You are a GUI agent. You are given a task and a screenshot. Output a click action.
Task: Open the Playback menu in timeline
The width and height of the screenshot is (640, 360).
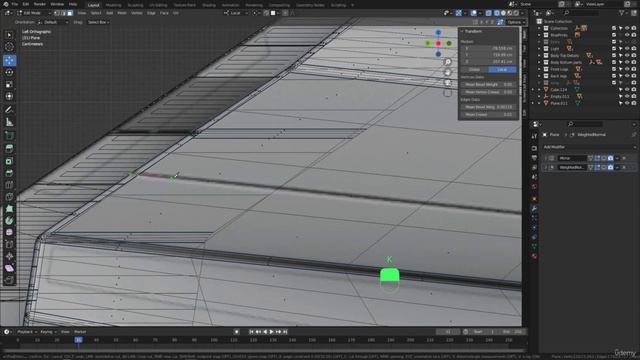click(27, 332)
